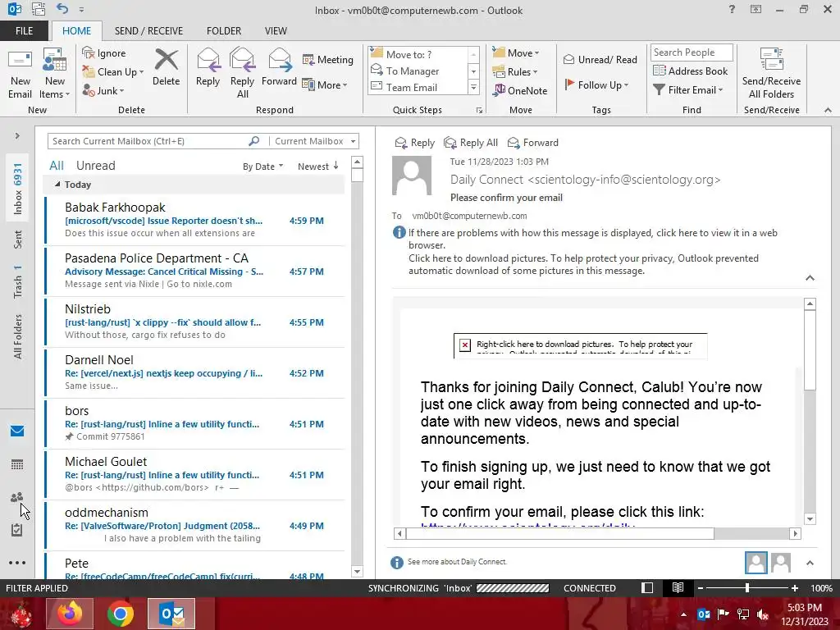
Task: Show only Unread messages
Action: coord(95,166)
